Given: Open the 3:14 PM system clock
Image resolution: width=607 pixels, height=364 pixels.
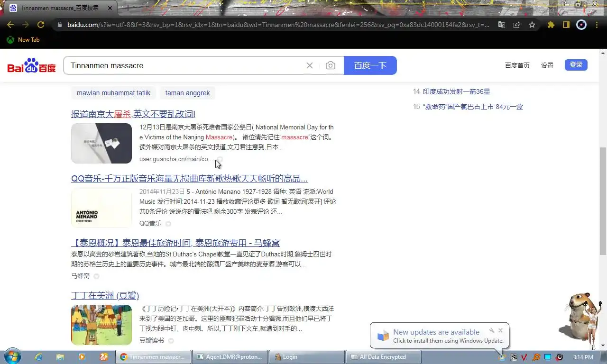Looking at the screenshot, I should coord(583,357).
